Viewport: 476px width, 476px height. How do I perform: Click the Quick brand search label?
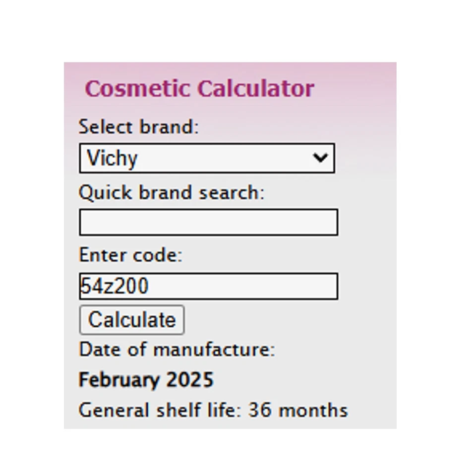pyautogui.click(x=173, y=192)
